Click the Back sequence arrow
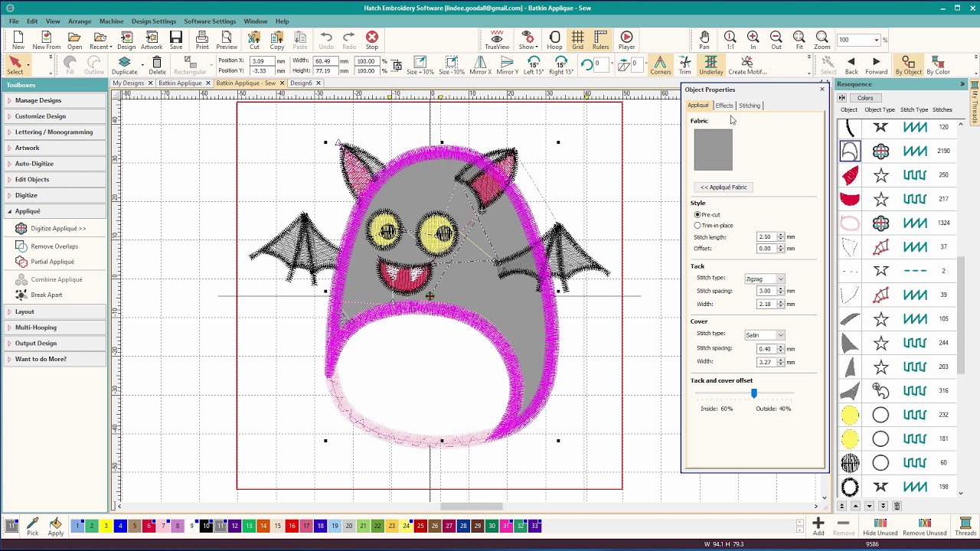980x551 pixels. 851,66
